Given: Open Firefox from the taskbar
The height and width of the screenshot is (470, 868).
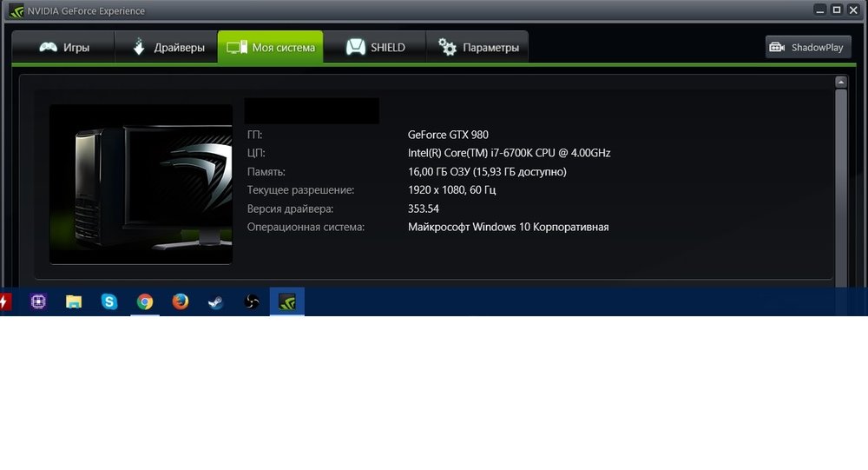Looking at the screenshot, I should tap(181, 301).
